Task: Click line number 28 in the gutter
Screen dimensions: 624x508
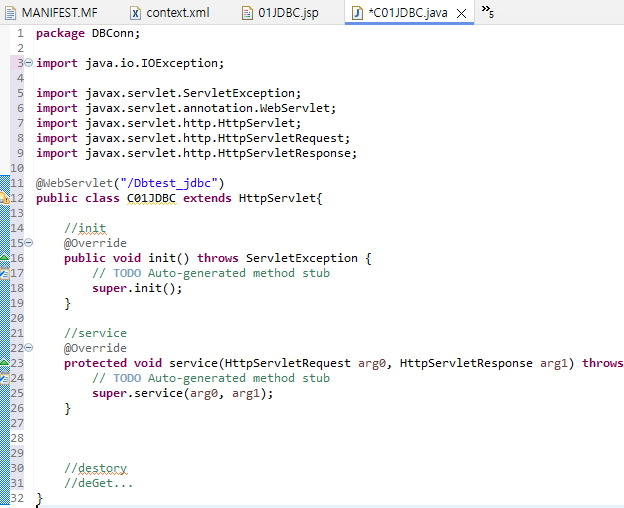Action: [17, 438]
